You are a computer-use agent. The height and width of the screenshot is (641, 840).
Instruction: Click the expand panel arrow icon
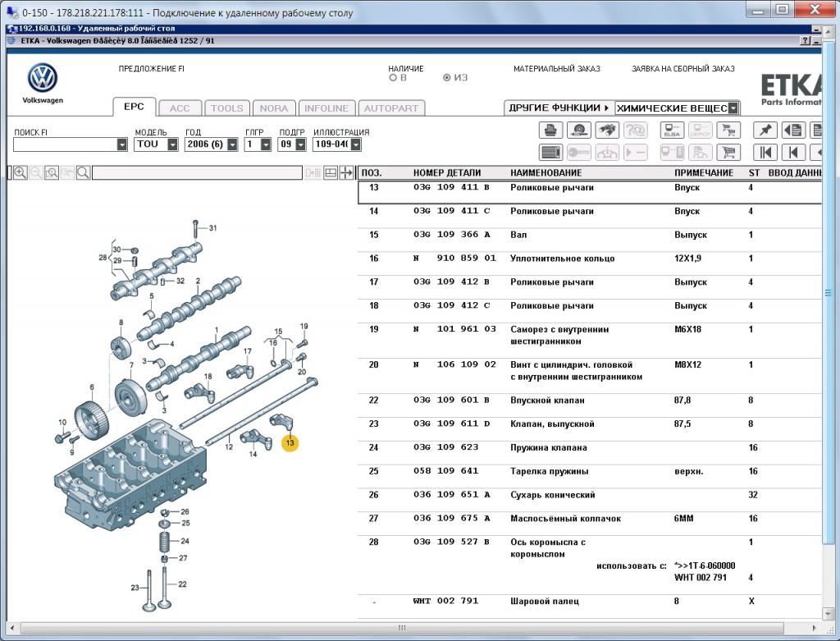347,172
